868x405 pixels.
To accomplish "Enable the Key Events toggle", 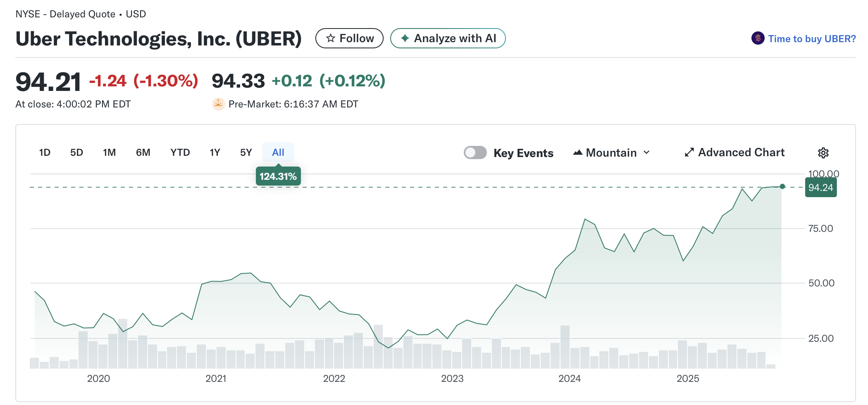I will [x=475, y=152].
